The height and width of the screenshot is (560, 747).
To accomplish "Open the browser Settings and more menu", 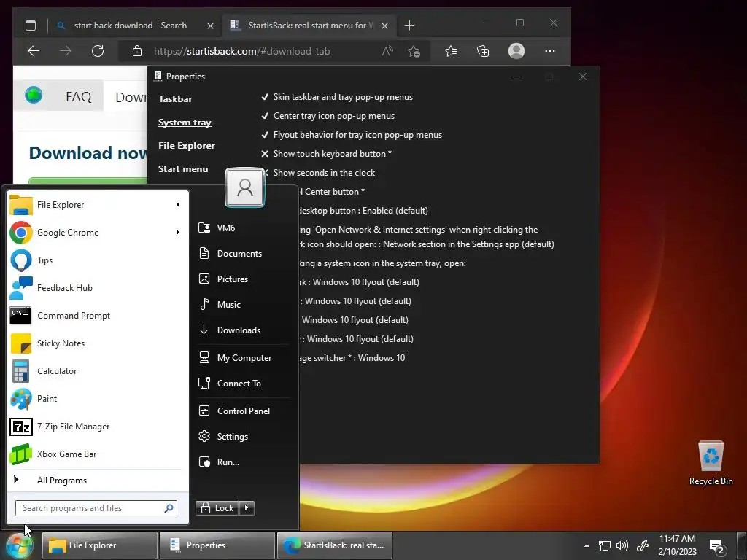I will tap(550, 51).
